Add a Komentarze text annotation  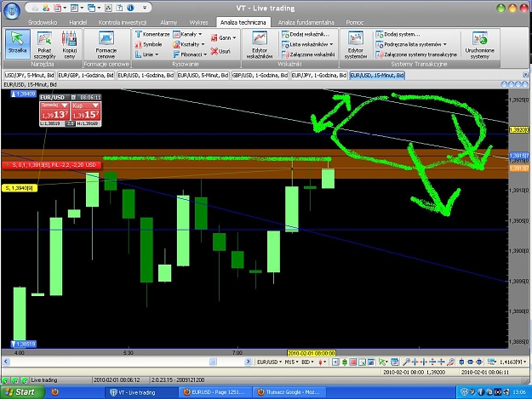click(152, 34)
